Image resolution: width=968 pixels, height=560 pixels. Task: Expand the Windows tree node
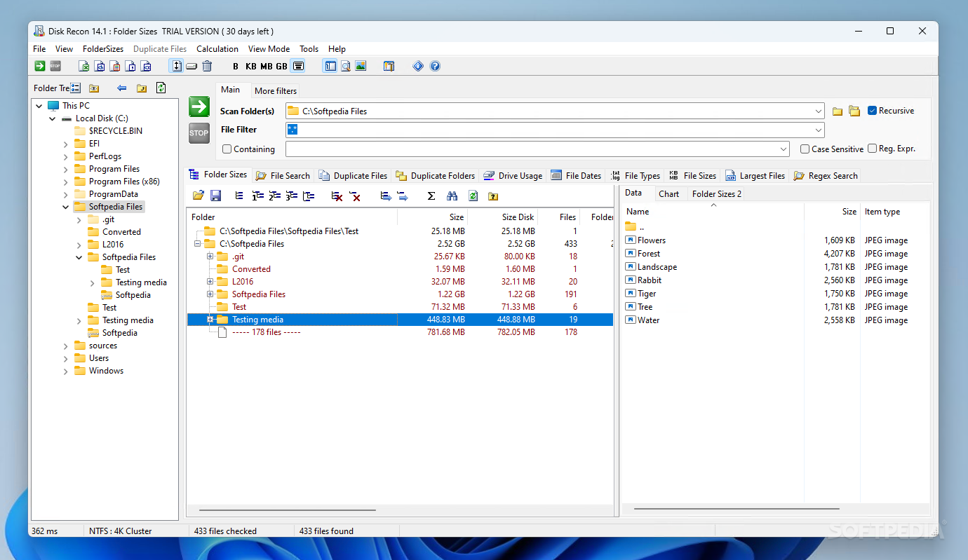tap(66, 371)
